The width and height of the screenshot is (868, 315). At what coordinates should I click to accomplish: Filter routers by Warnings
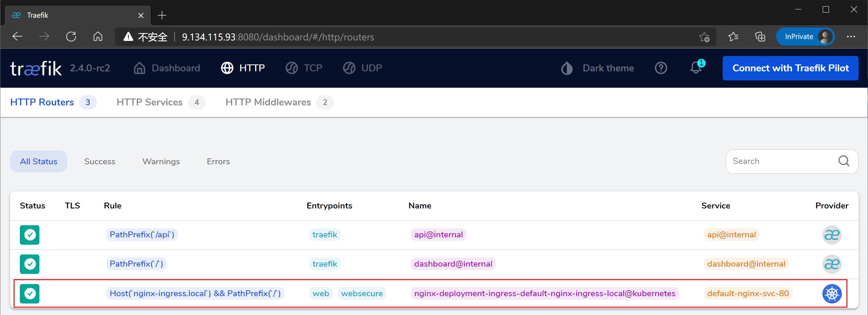click(161, 162)
